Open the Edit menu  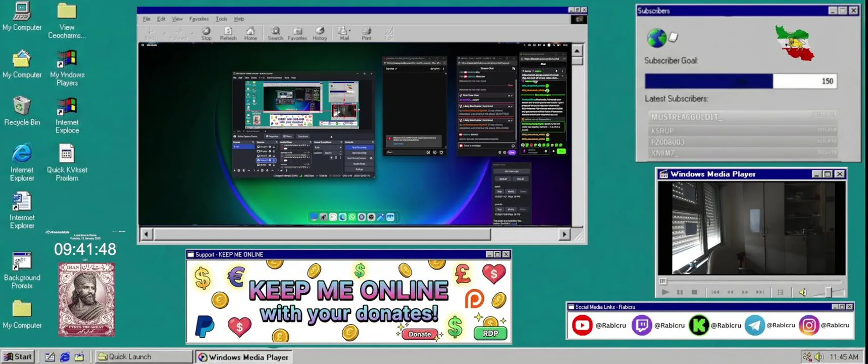[x=161, y=19]
